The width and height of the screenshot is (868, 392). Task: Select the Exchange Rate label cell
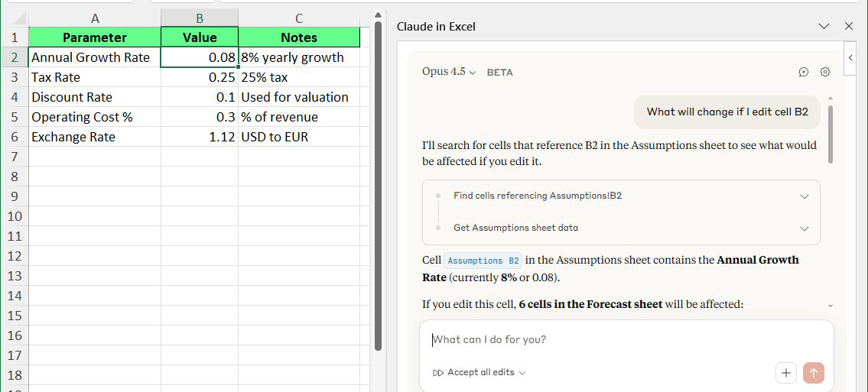[x=95, y=137]
